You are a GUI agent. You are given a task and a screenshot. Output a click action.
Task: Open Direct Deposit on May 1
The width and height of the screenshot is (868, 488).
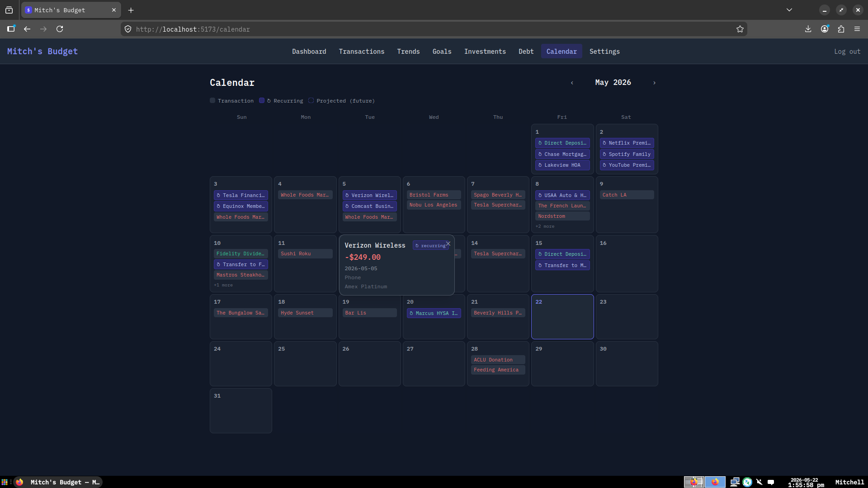click(562, 143)
